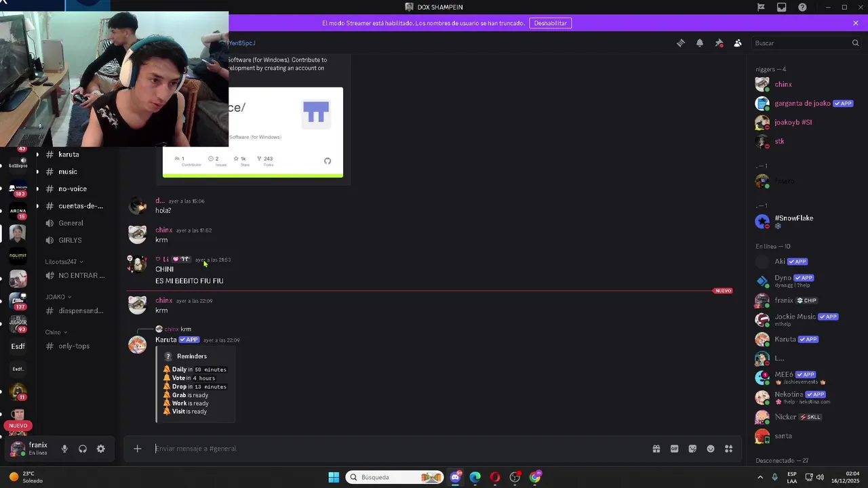Open the Threads icon in channel header
This screenshot has width=868, height=488.
click(681, 43)
